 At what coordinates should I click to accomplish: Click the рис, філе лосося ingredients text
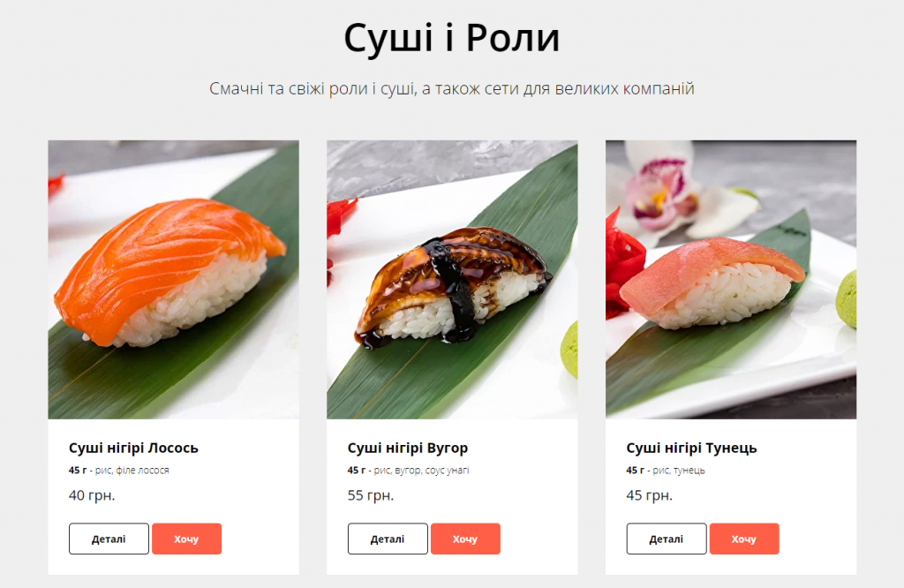click(x=132, y=471)
